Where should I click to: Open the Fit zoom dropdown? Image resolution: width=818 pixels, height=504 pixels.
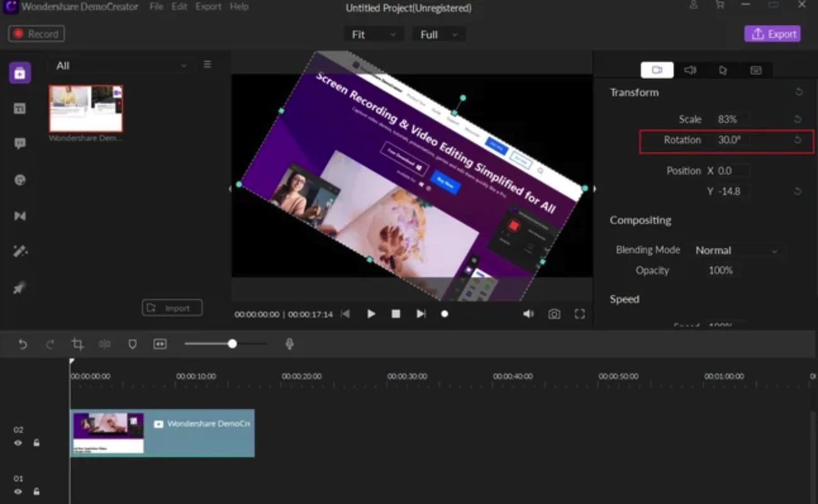(x=373, y=35)
